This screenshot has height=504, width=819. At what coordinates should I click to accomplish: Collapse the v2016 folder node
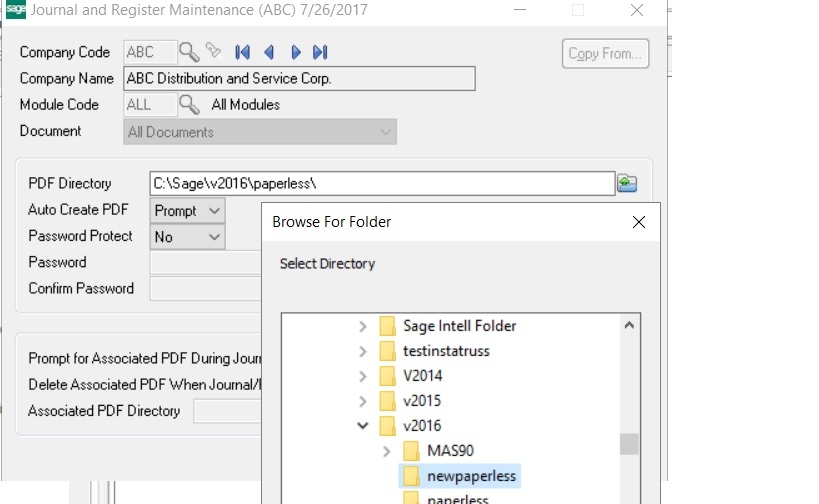[363, 426]
